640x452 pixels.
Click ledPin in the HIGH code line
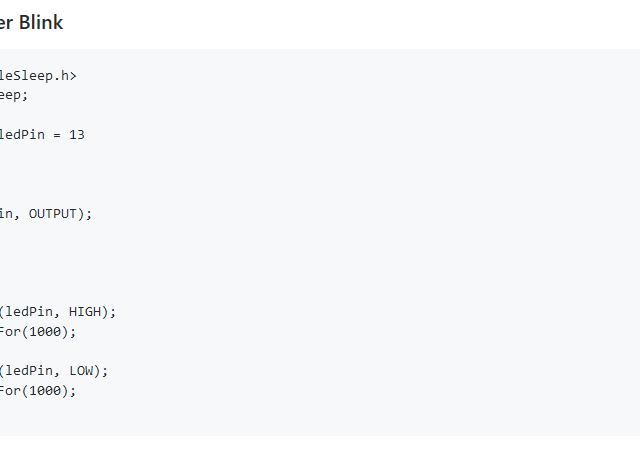29,312
